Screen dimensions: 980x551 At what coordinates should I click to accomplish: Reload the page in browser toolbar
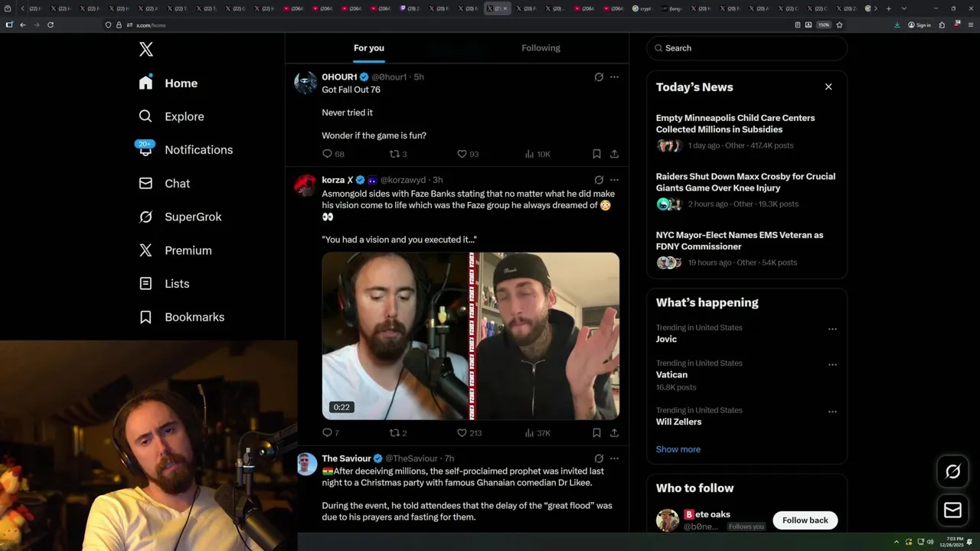click(51, 24)
